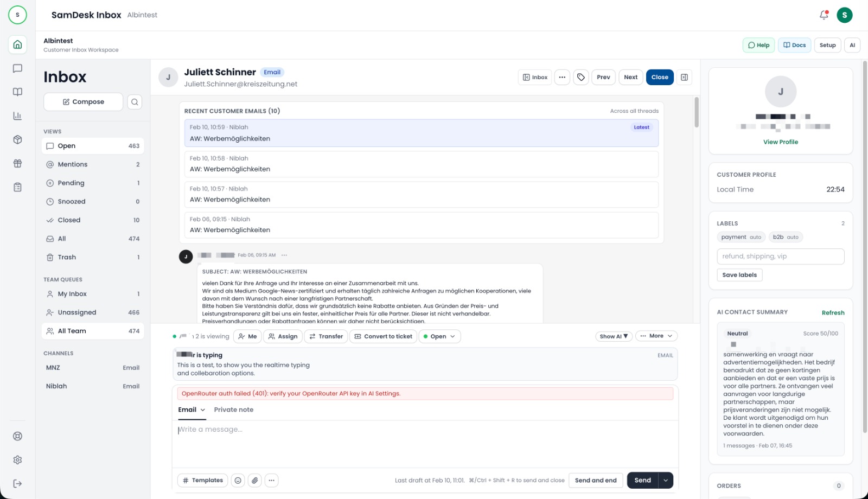868x499 pixels.
Task: Click the Save labels button
Action: coord(739,275)
